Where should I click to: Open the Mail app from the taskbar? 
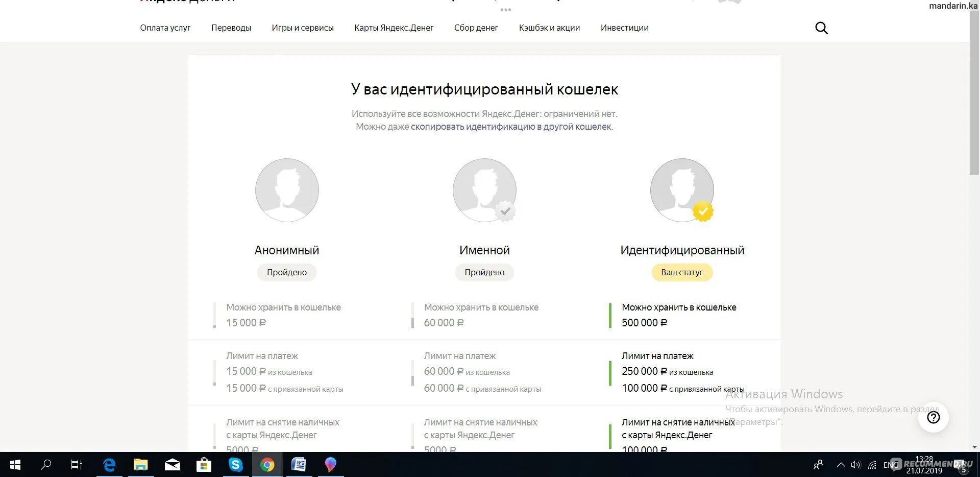click(173, 465)
